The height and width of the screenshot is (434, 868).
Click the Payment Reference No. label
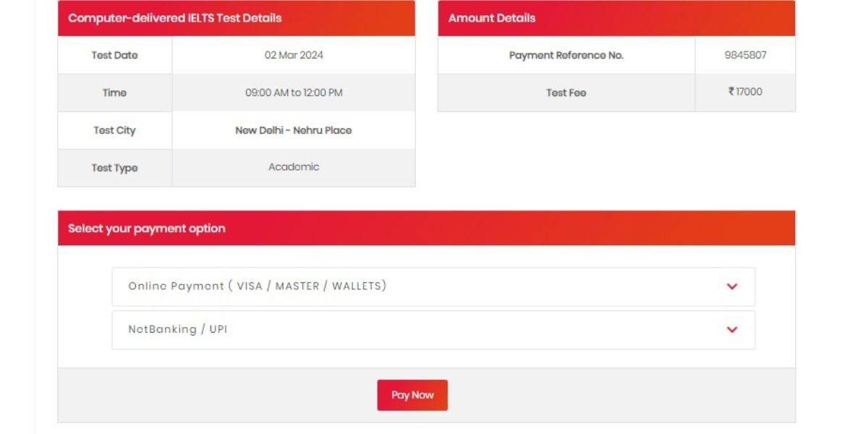(566, 55)
